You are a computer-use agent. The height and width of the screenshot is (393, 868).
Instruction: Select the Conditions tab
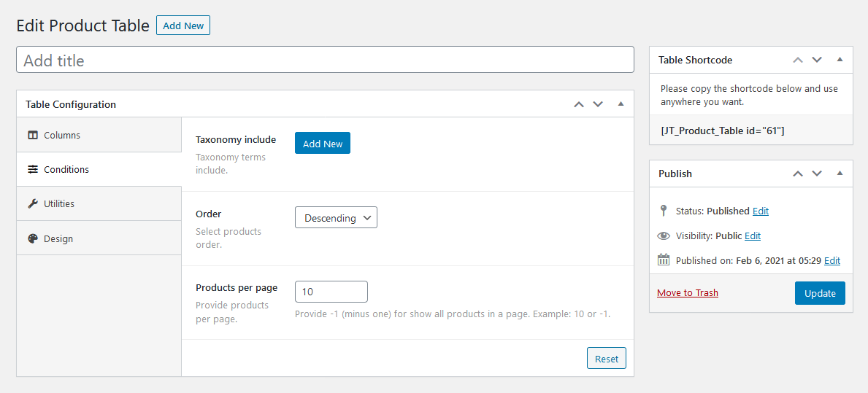(x=99, y=169)
